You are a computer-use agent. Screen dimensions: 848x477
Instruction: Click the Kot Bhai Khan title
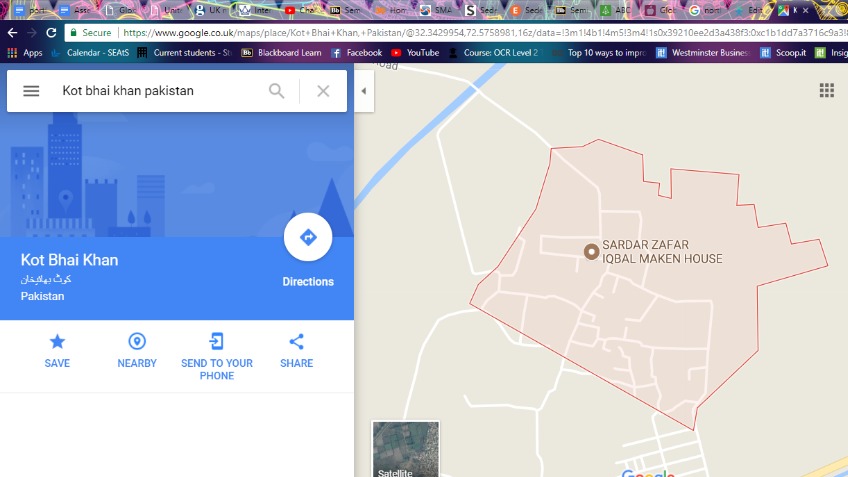69,260
